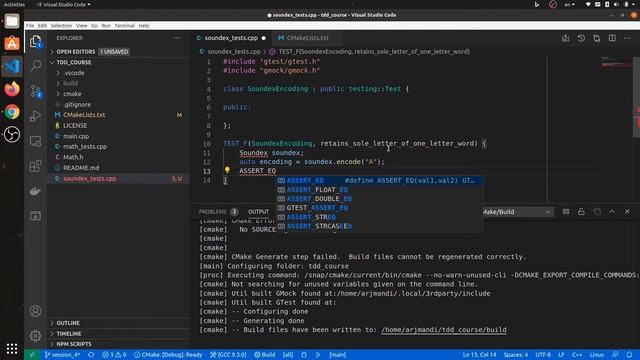This screenshot has height=360, width=640.
Task: Select ASSERT_FLOAT_EQ suggestion
Action: click(380, 190)
